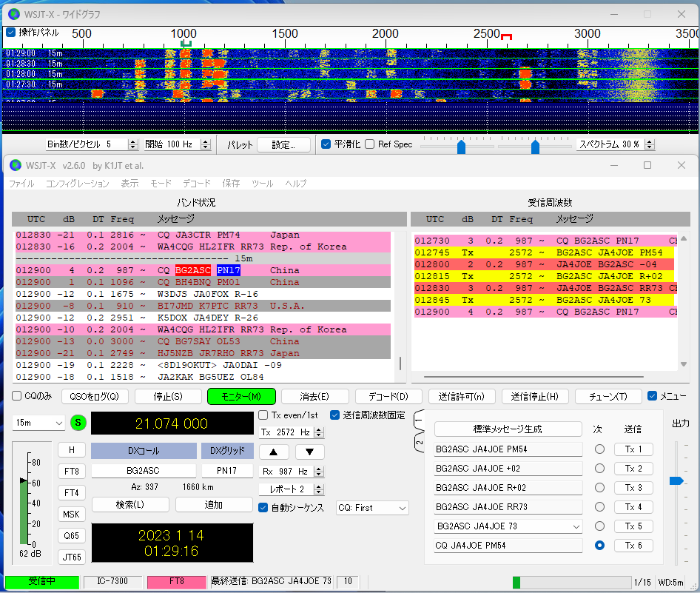700x593 pixels.
Task: Click the 標準メッセージ生成 button
Action: [508, 429]
